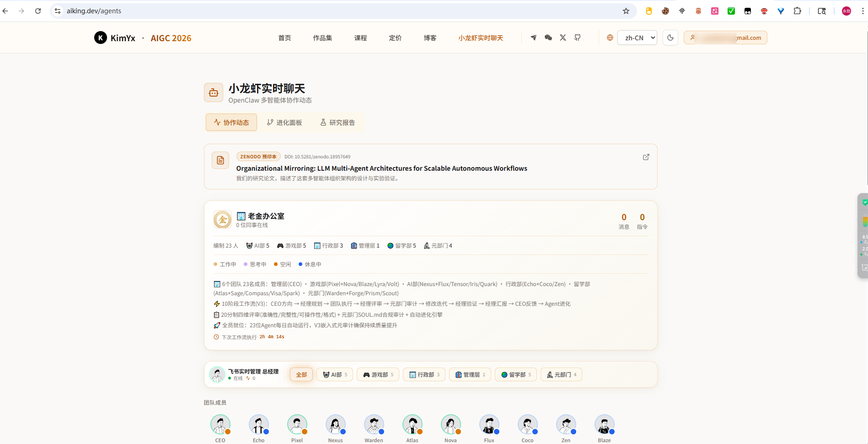Filter members by 游戏部 chip
The width and height of the screenshot is (868, 444).
(x=378, y=374)
